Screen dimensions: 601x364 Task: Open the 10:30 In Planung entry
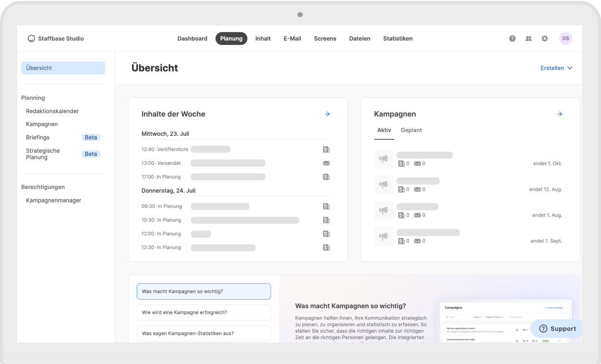[236, 220]
